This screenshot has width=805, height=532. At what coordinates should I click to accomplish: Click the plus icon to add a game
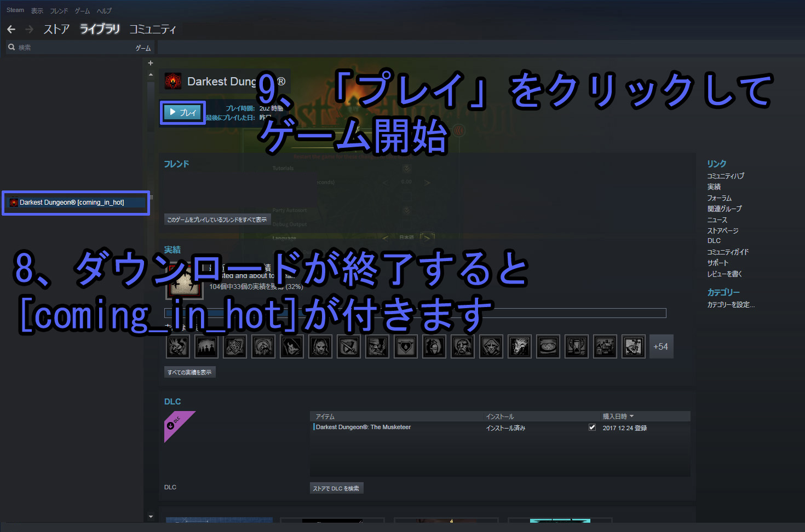(151, 63)
